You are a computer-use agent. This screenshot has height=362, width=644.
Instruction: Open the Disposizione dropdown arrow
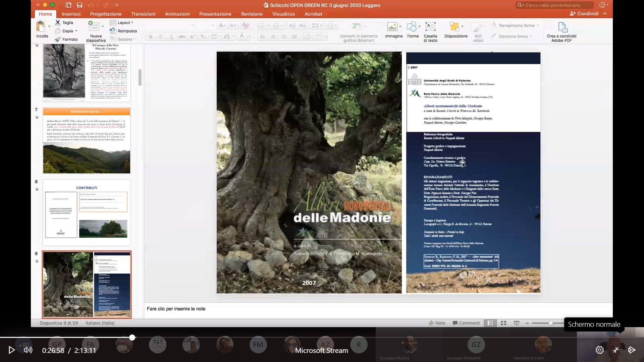463,26
